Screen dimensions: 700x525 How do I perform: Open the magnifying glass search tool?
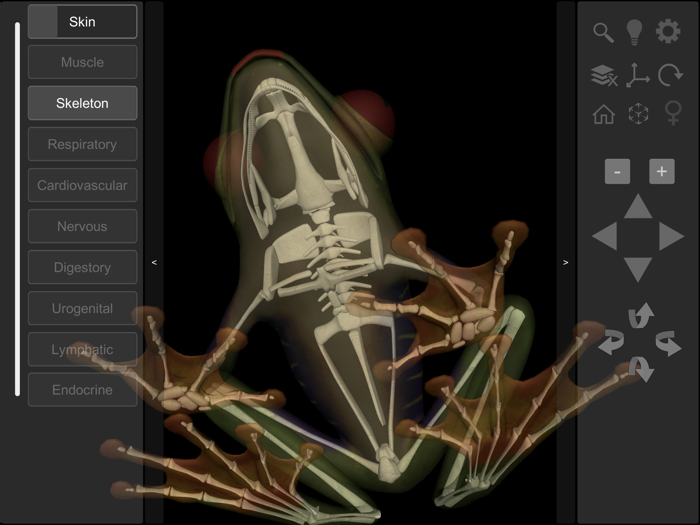603,32
